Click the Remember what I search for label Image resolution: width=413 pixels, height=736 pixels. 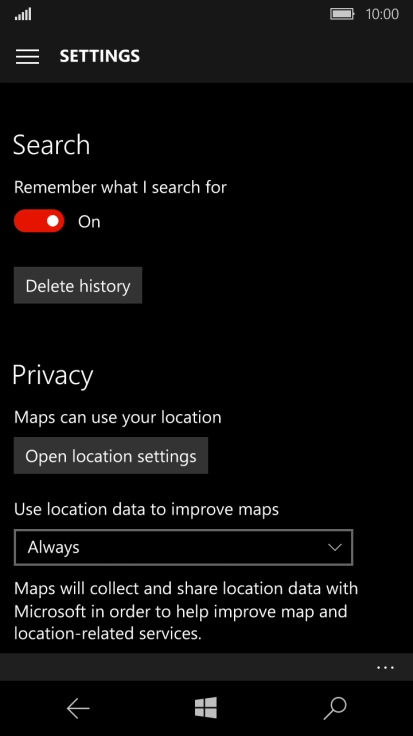tap(120, 187)
